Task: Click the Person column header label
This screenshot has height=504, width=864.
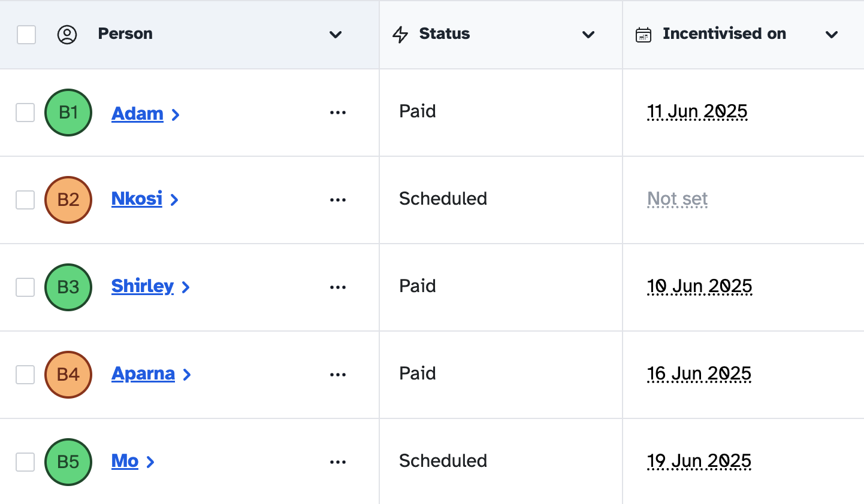Action: 125,34
